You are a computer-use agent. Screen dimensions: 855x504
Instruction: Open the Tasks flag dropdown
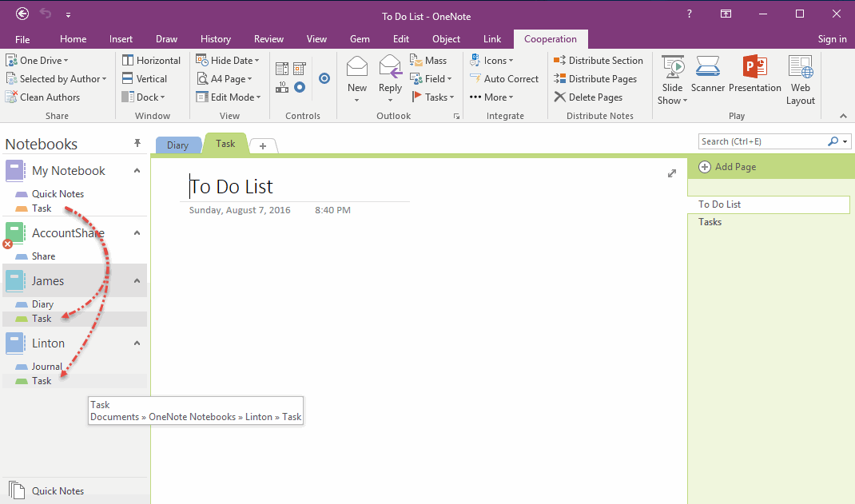tap(432, 97)
